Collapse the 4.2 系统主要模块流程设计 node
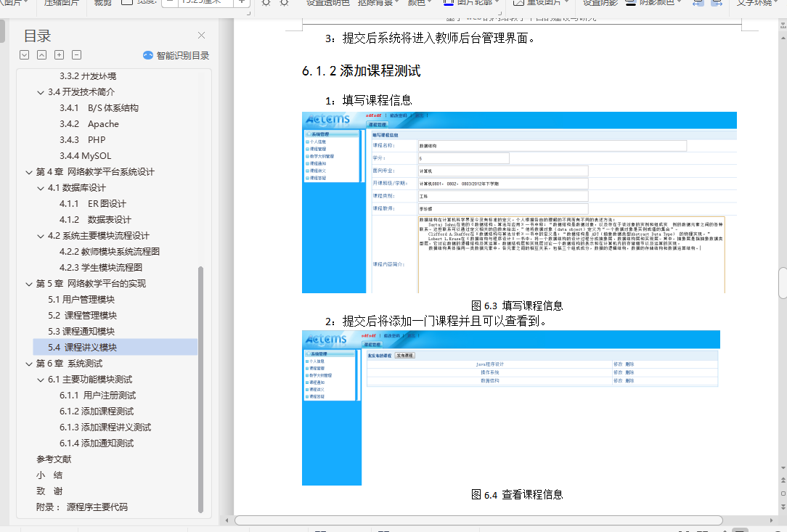The height and width of the screenshot is (532, 787). [41, 236]
